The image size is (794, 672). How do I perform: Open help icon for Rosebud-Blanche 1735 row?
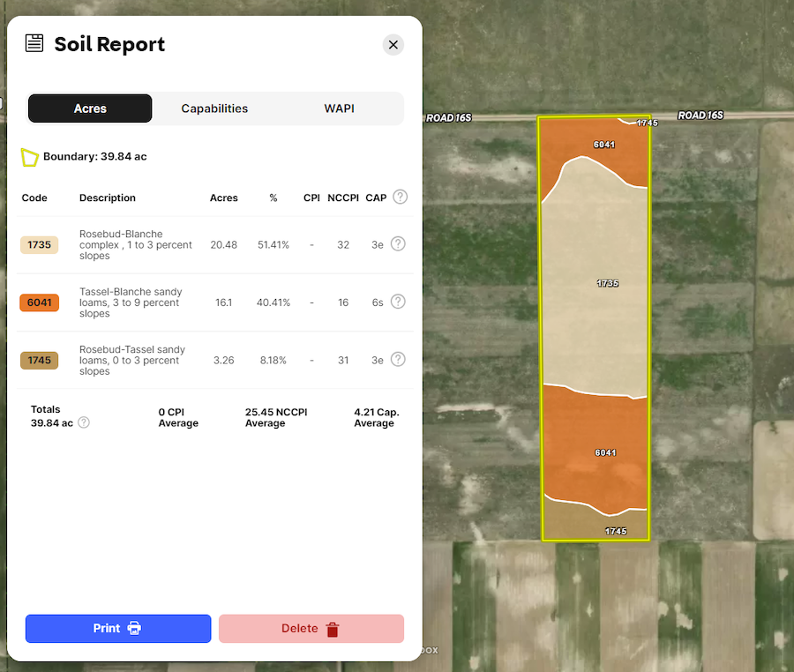pos(398,244)
